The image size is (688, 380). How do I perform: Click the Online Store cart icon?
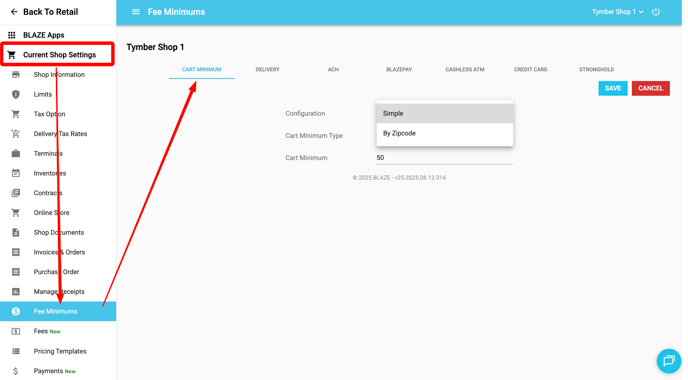[16, 213]
